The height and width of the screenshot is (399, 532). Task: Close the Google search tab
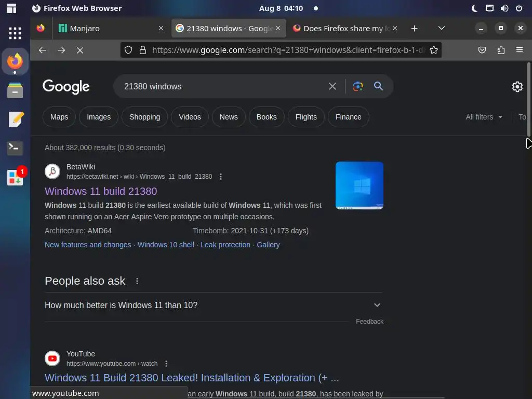coord(278,28)
